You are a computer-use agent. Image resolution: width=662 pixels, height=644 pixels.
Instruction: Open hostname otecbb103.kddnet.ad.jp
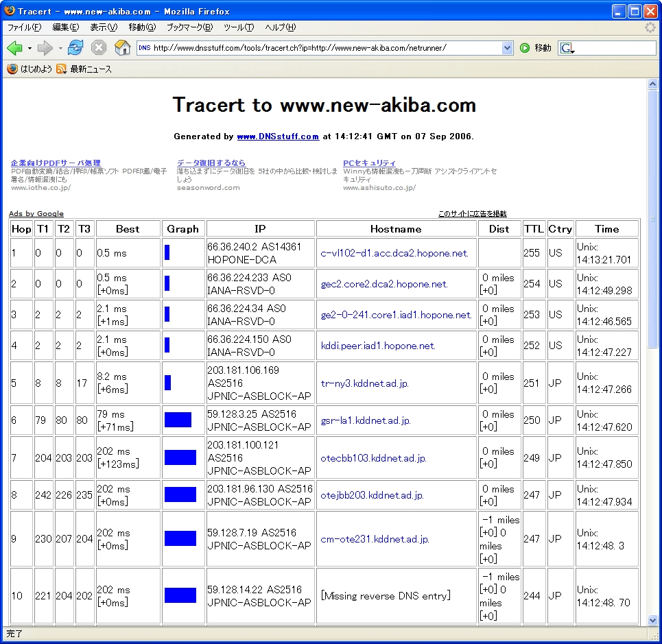click(374, 458)
